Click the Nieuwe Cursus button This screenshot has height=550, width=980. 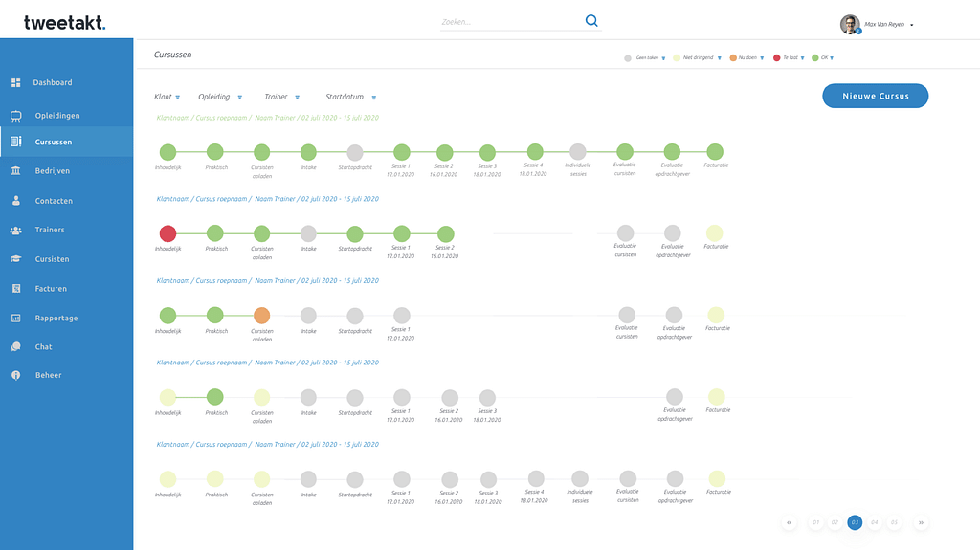[x=875, y=96]
